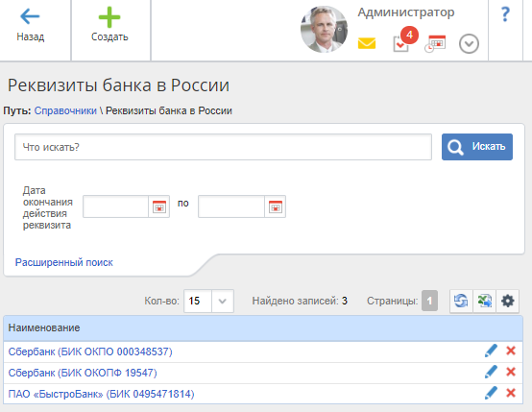Image resolution: width=532 pixels, height=412 pixels.
Task: Delete ПАО «БыстроБанк» record red cross
Action: click(x=511, y=393)
